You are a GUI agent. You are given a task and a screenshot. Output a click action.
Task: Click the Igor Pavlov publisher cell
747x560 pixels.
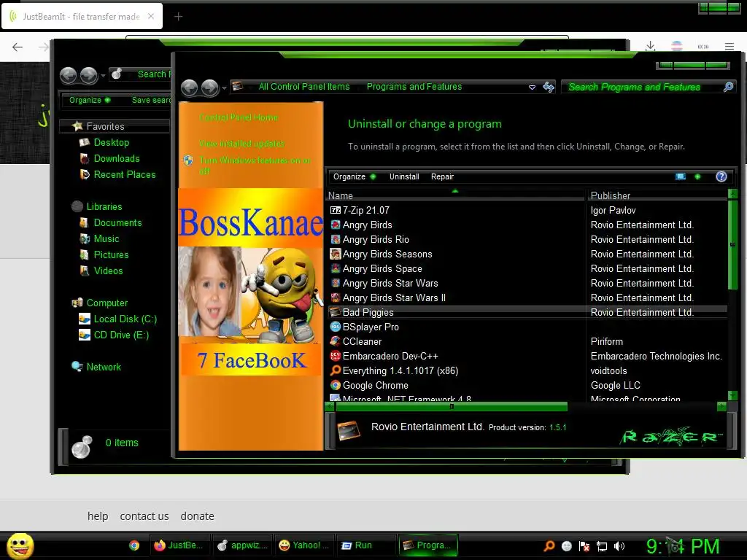613,210
